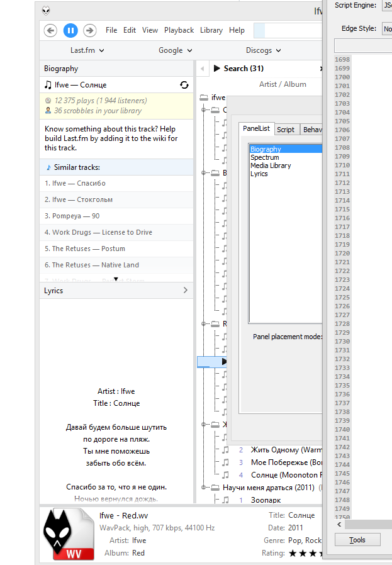Open the Help menu
The width and height of the screenshot is (392, 565).
[237, 30]
